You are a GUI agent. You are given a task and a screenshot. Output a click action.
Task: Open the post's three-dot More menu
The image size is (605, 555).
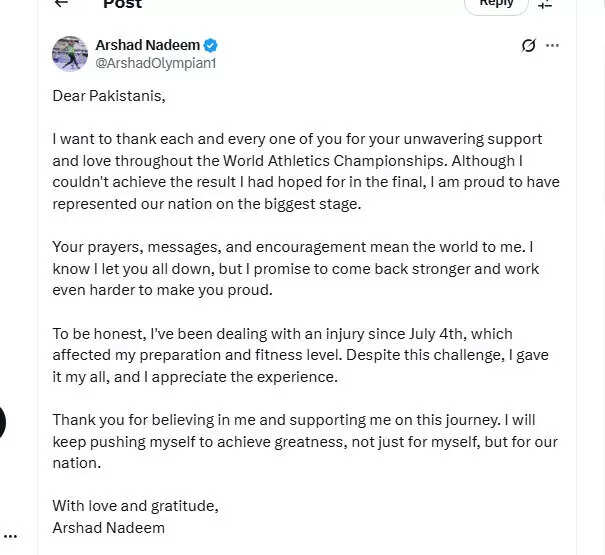552,45
